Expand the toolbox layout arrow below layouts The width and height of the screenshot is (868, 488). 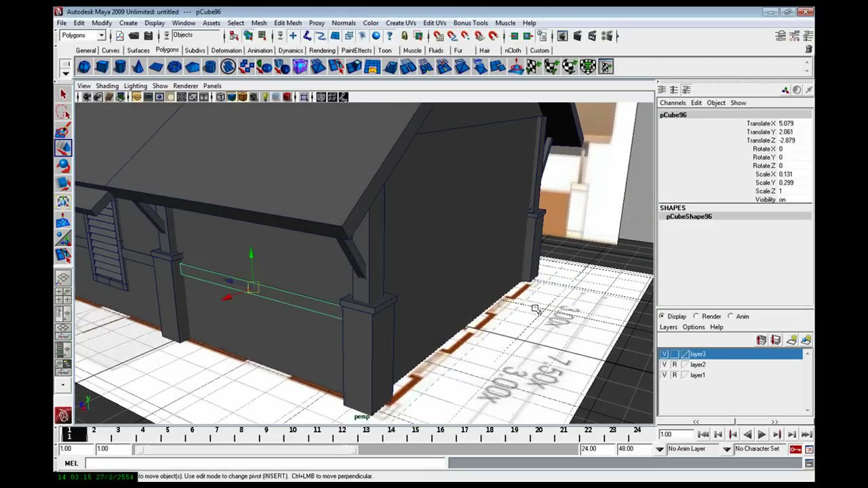point(63,385)
